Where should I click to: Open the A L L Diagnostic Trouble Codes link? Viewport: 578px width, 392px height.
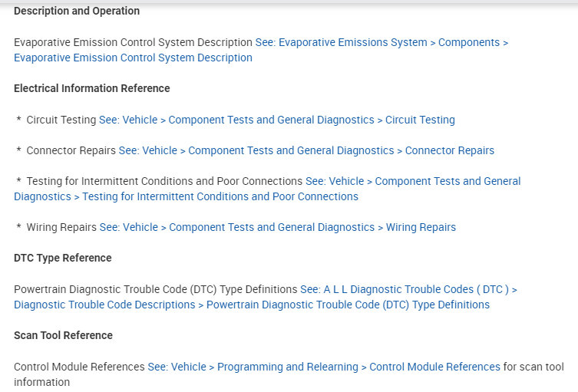point(408,290)
